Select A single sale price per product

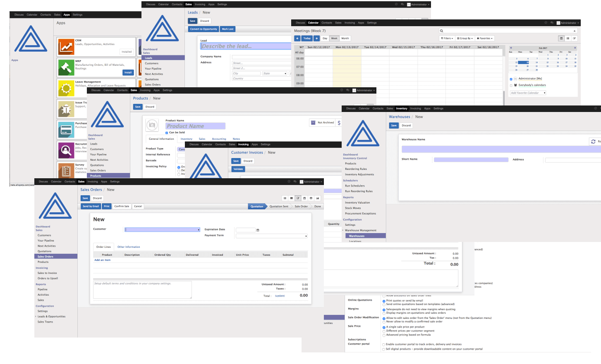[384, 327]
